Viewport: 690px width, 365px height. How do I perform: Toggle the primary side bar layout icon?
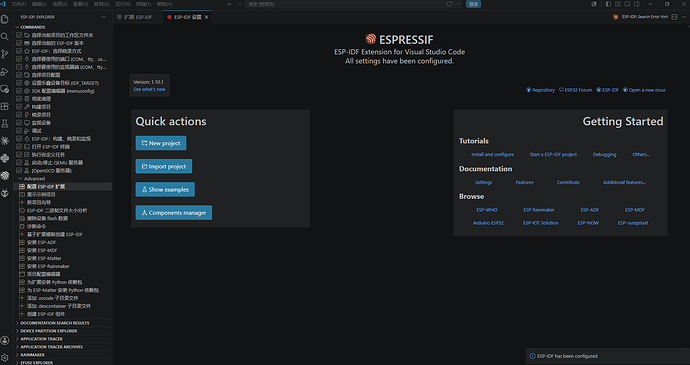[608, 4]
